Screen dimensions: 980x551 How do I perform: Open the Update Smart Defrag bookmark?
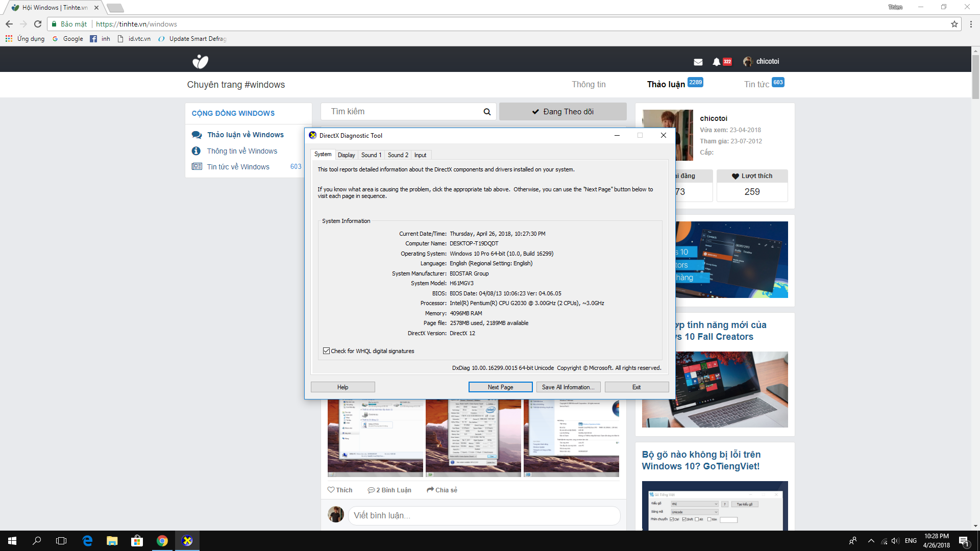point(192,39)
